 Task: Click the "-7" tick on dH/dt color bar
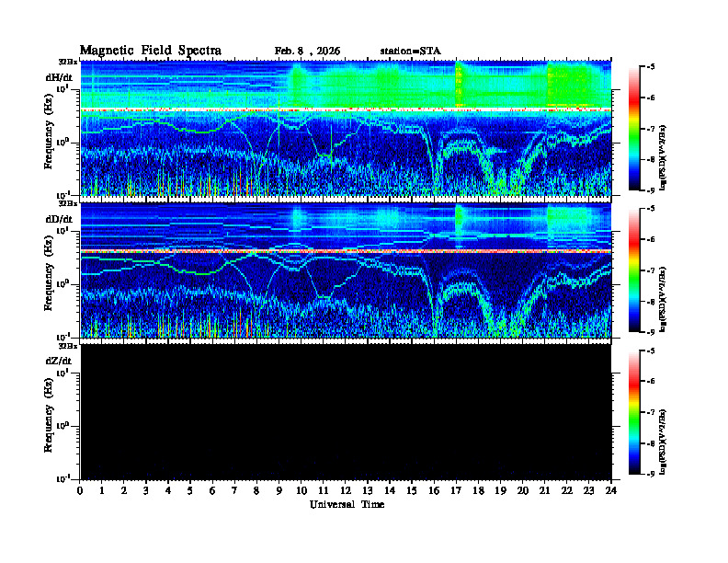point(651,129)
